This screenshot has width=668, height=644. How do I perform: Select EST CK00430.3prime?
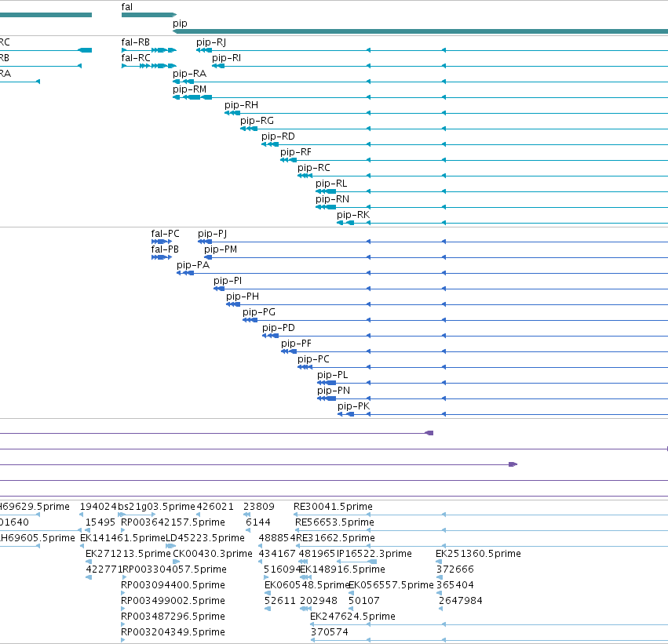213,554
